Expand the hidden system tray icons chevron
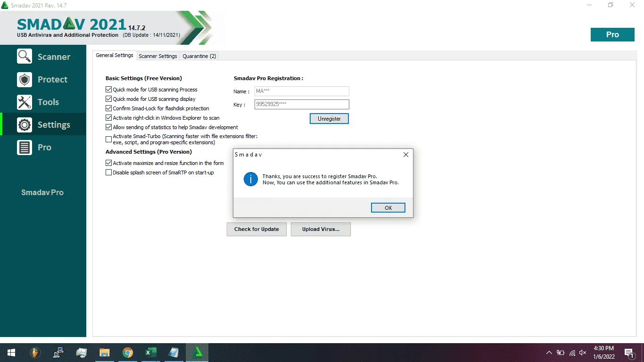644x362 pixels. coord(549,353)
